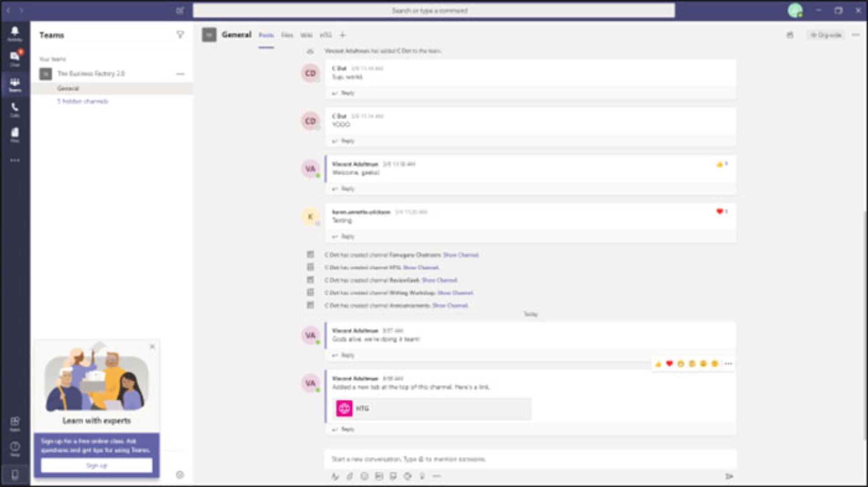Start a new chat with compose icon
The image size is (868, 487).
(x=180, y=10)
